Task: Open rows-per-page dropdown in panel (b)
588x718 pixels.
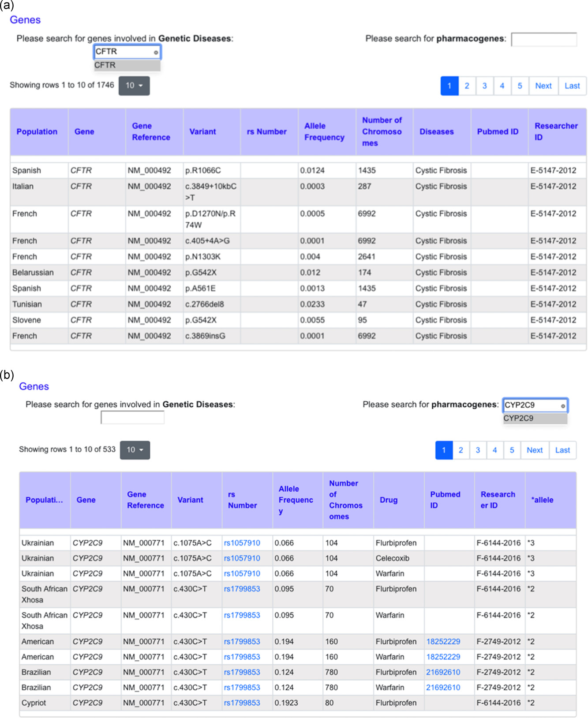Action: coord(135,450)
